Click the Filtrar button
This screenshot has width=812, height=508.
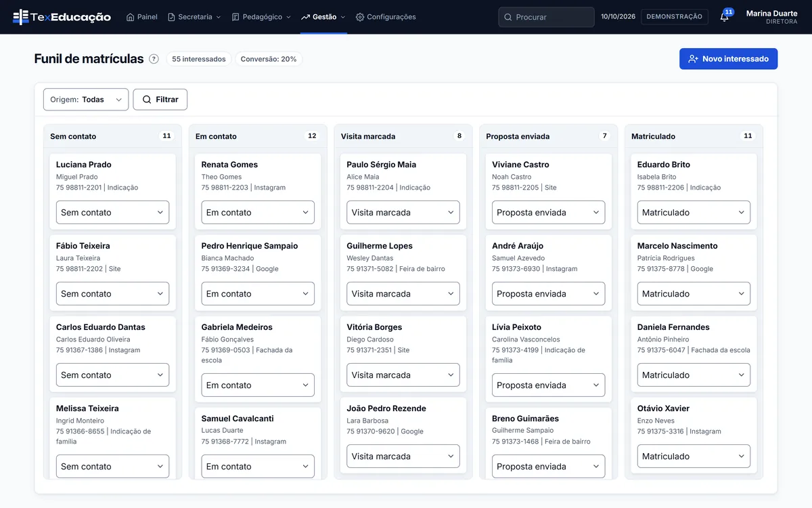[160, 100]
